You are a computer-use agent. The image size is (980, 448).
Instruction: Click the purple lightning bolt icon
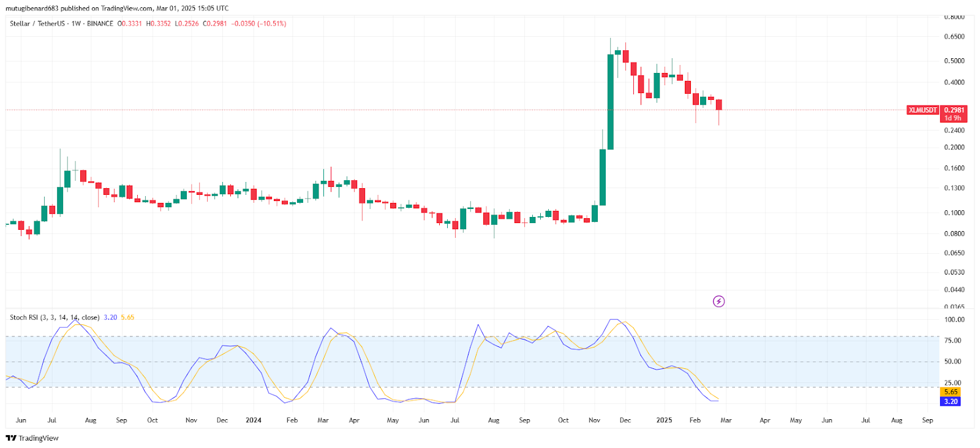tap(718, 301)
